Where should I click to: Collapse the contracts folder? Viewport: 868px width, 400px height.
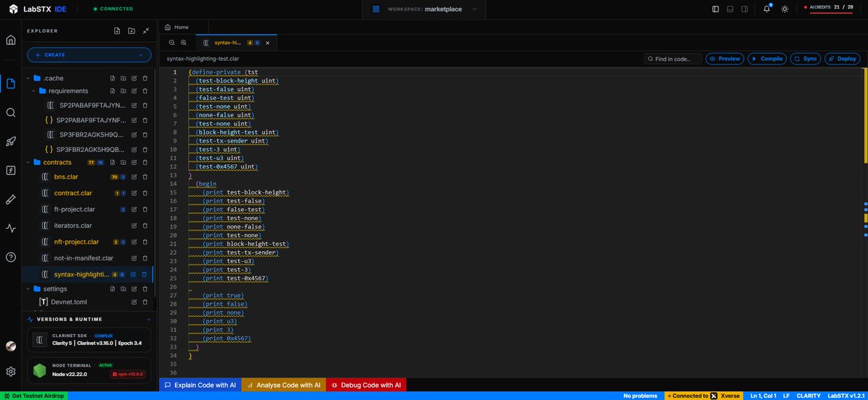coord(28,162)
